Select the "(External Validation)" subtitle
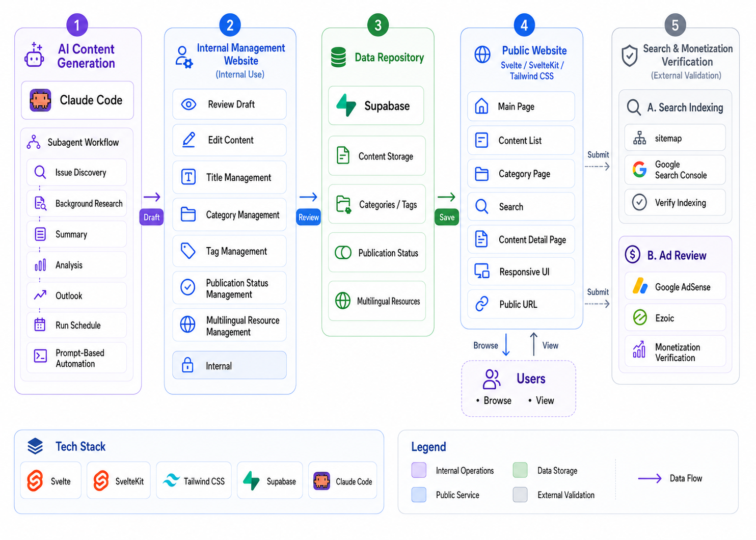 coord(686,75)
